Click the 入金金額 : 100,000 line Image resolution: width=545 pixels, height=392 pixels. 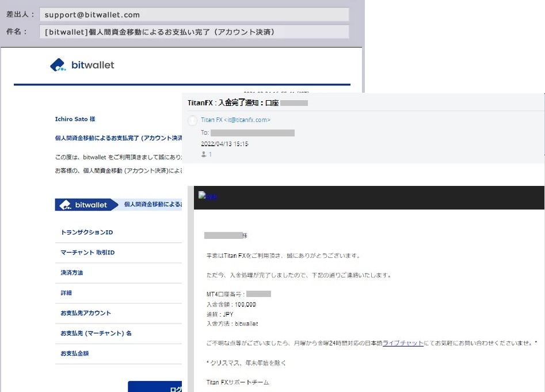coord(231,305)
